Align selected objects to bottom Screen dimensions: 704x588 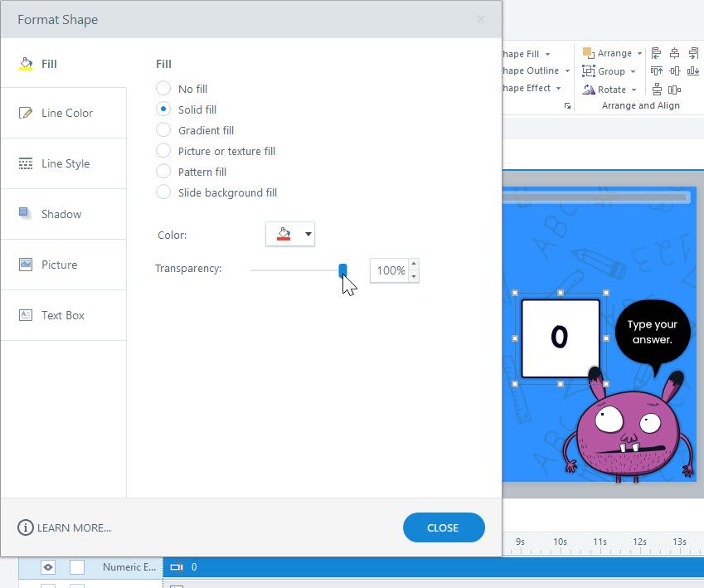coord(693,71)
